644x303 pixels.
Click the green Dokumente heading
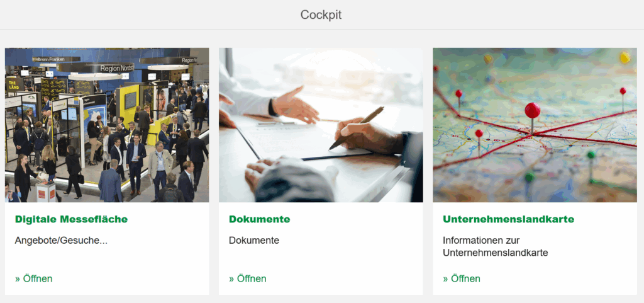coord(260,219)
